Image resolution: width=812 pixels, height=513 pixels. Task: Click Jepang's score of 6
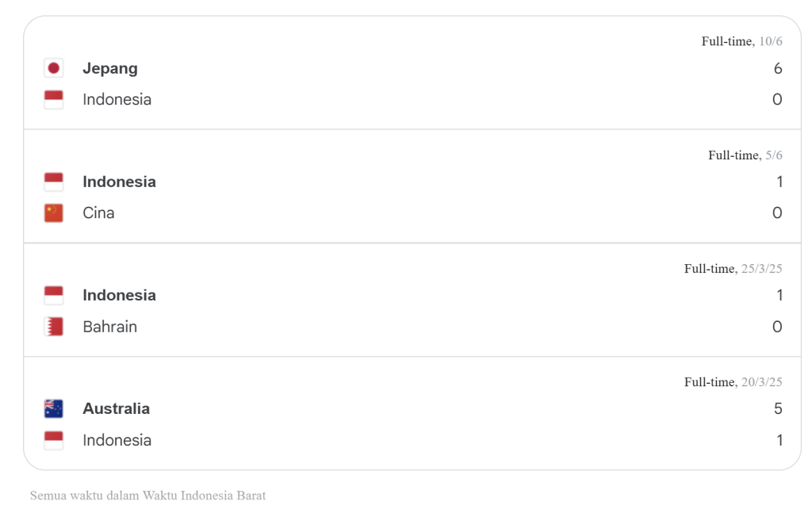pos(777,68)
